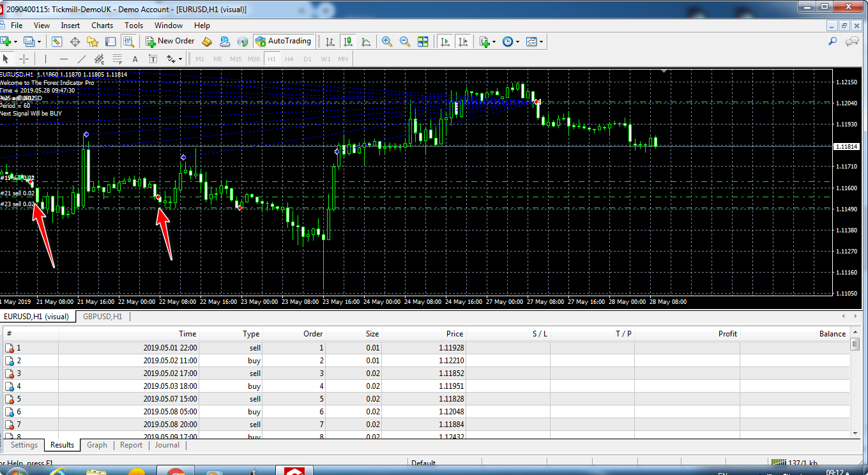Switch chart to candlestick mode
Screen dimensions: 868x475
348,41
